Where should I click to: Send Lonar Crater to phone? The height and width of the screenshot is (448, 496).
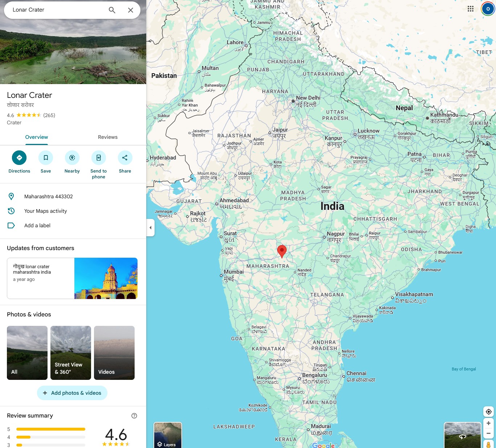[x=99, y=158]
